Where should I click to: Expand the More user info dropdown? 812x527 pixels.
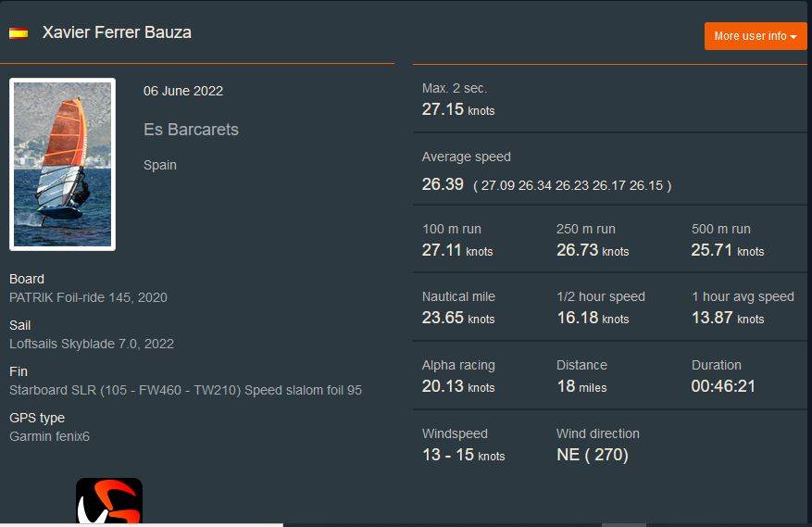tap(755, 36)
